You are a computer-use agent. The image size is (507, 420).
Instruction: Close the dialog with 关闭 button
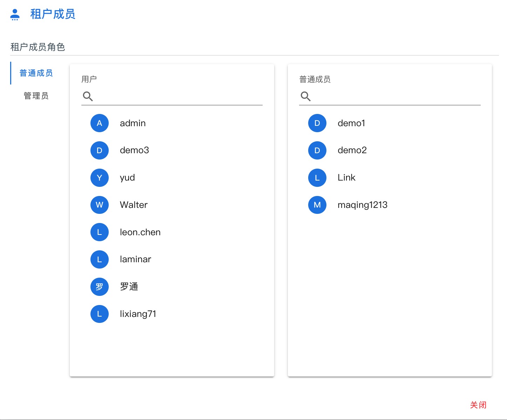click(478, 405)
